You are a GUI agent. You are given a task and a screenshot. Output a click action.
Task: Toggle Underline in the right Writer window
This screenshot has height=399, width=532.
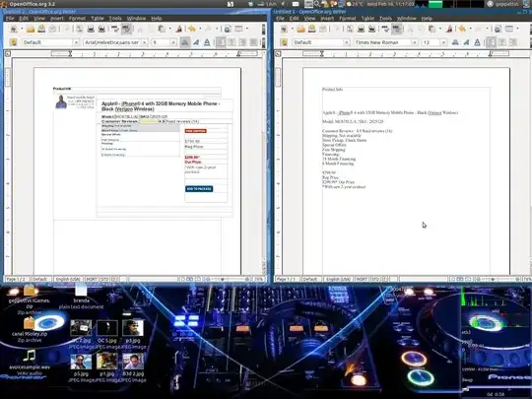click(x=478, y=42)
